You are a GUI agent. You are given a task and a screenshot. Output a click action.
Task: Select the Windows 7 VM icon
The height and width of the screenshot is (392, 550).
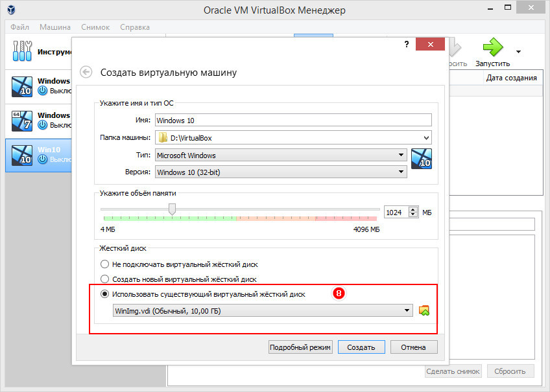(22, 121)
